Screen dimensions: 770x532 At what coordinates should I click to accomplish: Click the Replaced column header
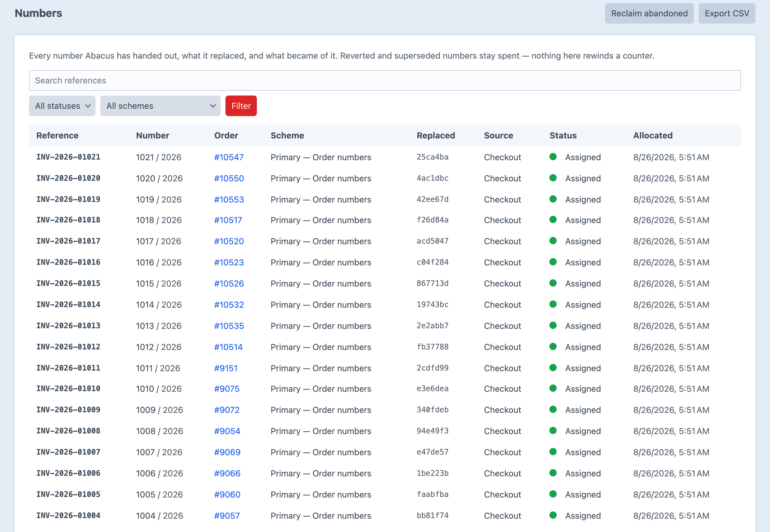[436, 135]
